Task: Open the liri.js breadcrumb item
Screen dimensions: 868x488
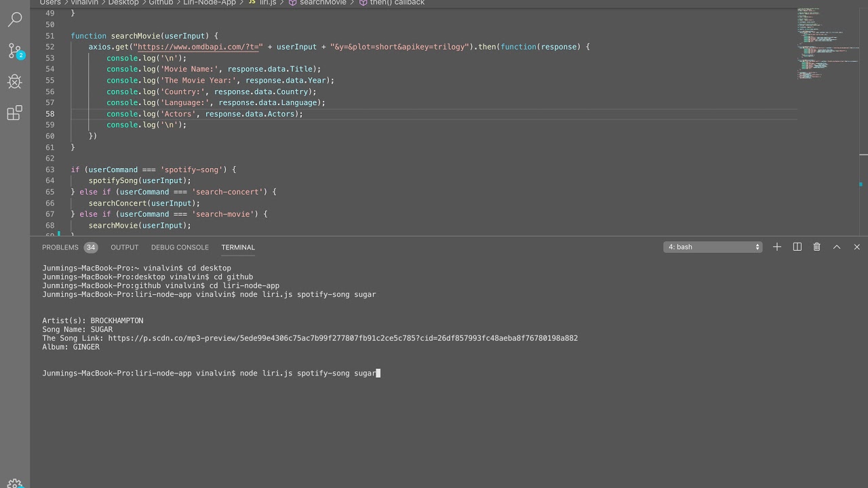Action: click(x=262, y=3)
